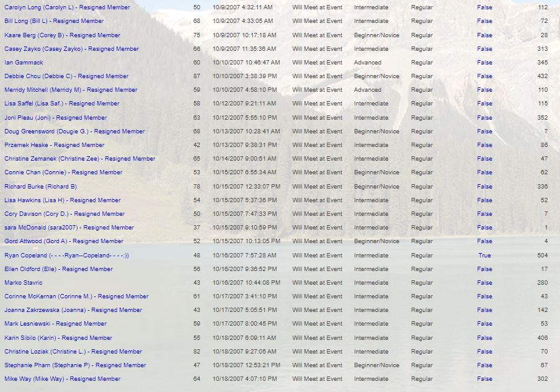560x392 pixels.
Task: Click the timestamp 10/9/2007 4:32:11 AM
Action: (242, 7)
